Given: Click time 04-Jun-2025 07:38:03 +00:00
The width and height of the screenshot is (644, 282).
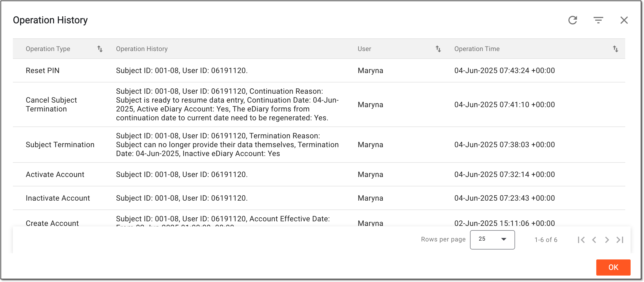Looking at the screenshot, I should click(505, 145).
